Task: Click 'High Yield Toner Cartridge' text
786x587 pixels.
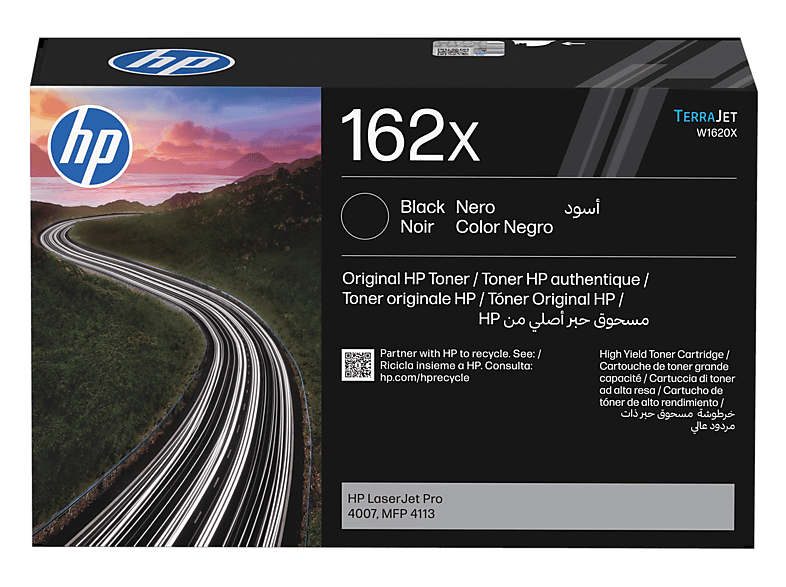Action: pyautogui.click(x=661, y=354)
